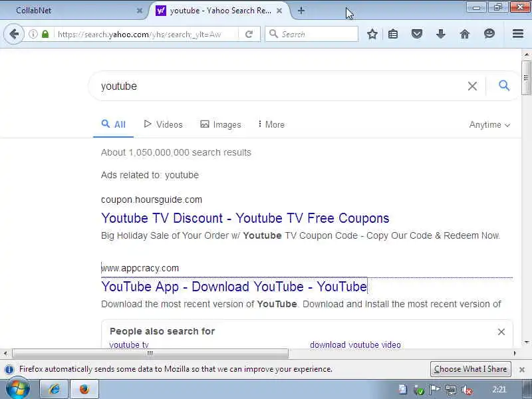This screenshot has width=532, height=399.
Task: Expand the Anytime filter dropdown
Action: [489, 125]
